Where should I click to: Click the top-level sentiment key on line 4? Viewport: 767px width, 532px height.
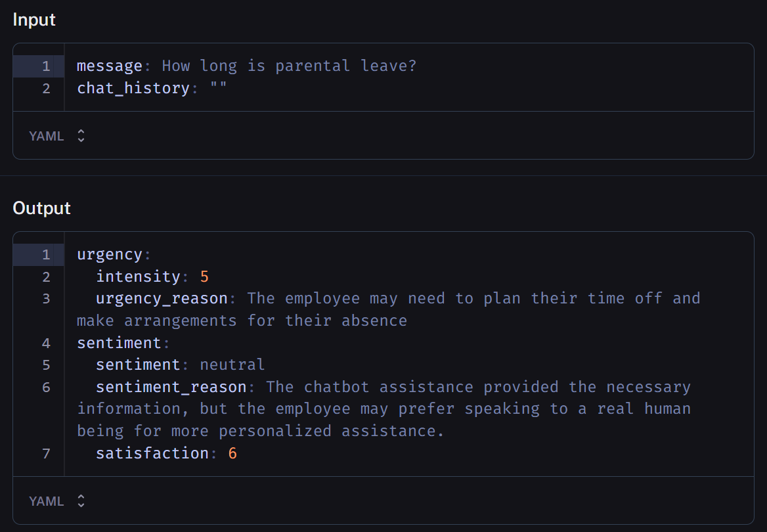pos(119,343)
